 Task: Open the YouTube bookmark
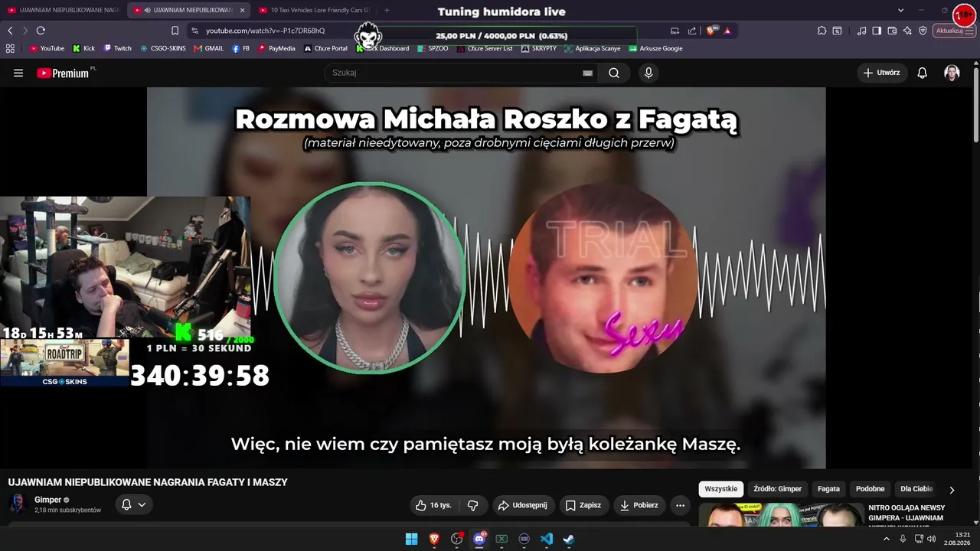point(47,48)
